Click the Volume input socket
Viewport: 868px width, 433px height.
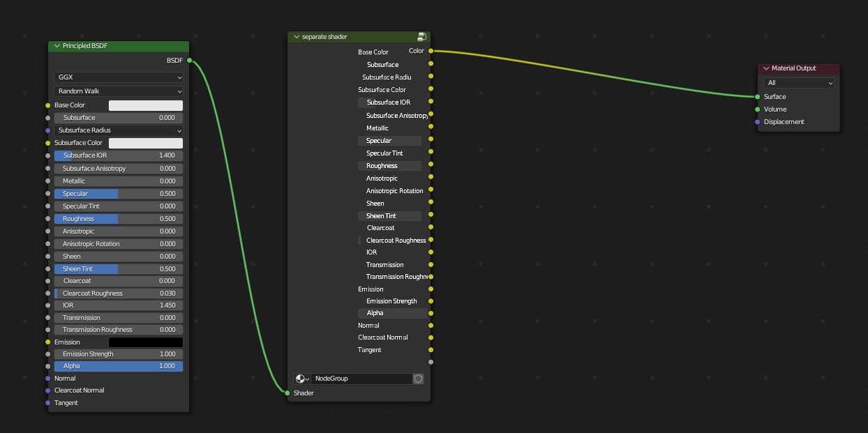[x=758, y=109]
